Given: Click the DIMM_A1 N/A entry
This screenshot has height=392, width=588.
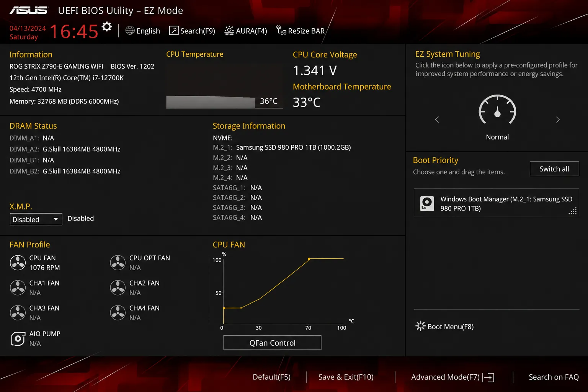Looking at the screenshot, I should 32,138.
